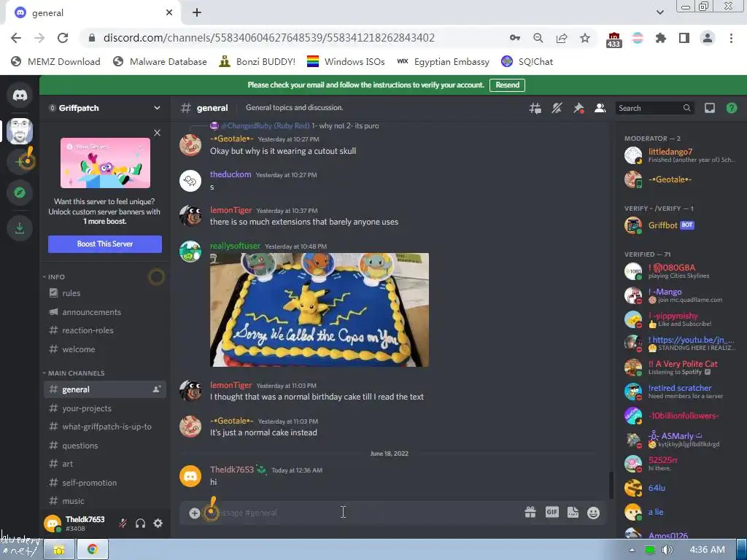Toggle notification settings bell icon
Viewport: 747px width, 560px height.
[x=557, y=108]
